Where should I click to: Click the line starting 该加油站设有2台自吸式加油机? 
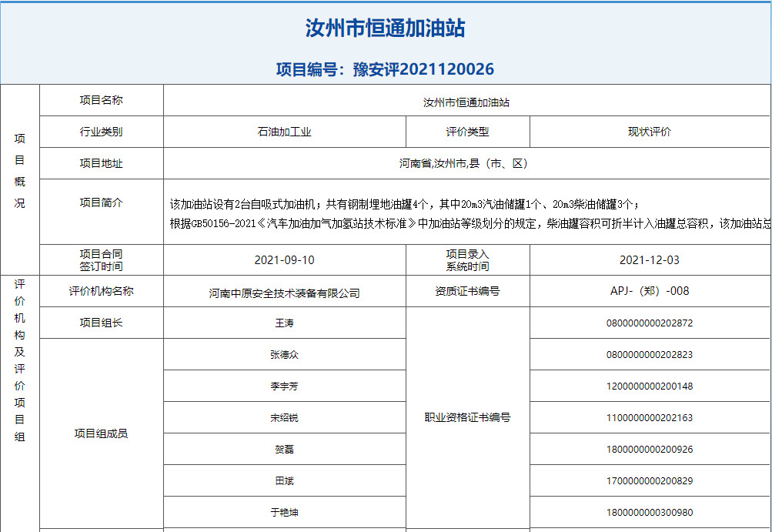(x=405, y=204)
